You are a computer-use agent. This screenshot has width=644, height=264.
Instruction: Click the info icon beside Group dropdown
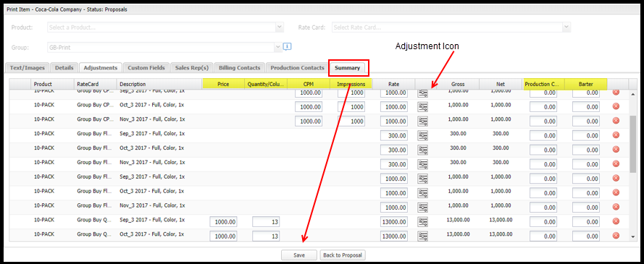[x=288, y=47]
